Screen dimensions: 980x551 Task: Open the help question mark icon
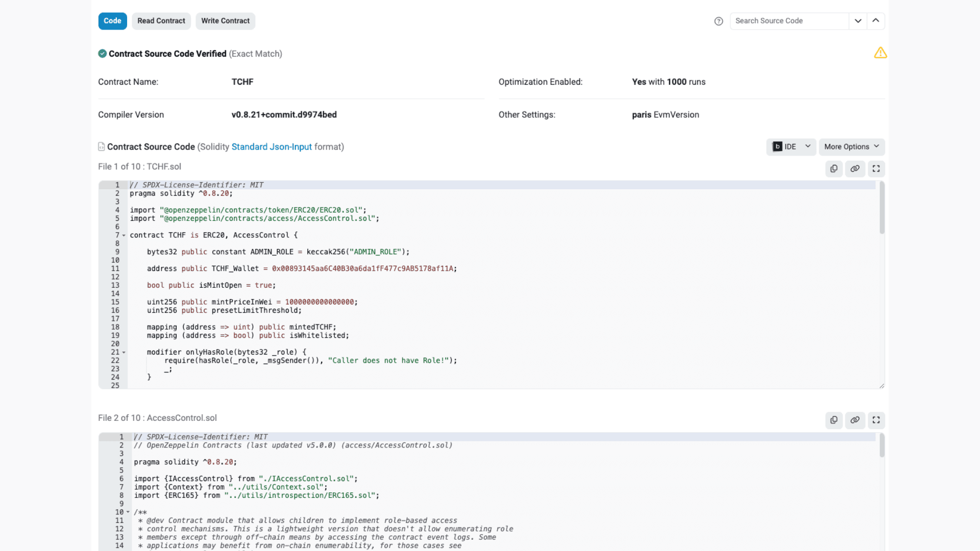pos(719,21)
